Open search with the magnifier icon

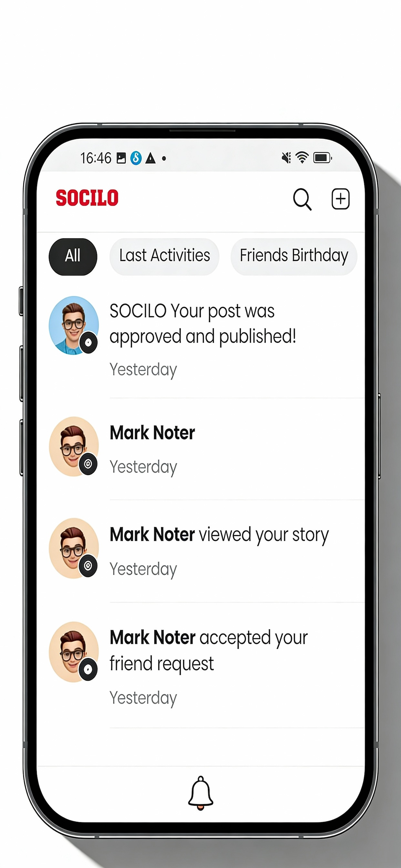(x=302, y=199)
